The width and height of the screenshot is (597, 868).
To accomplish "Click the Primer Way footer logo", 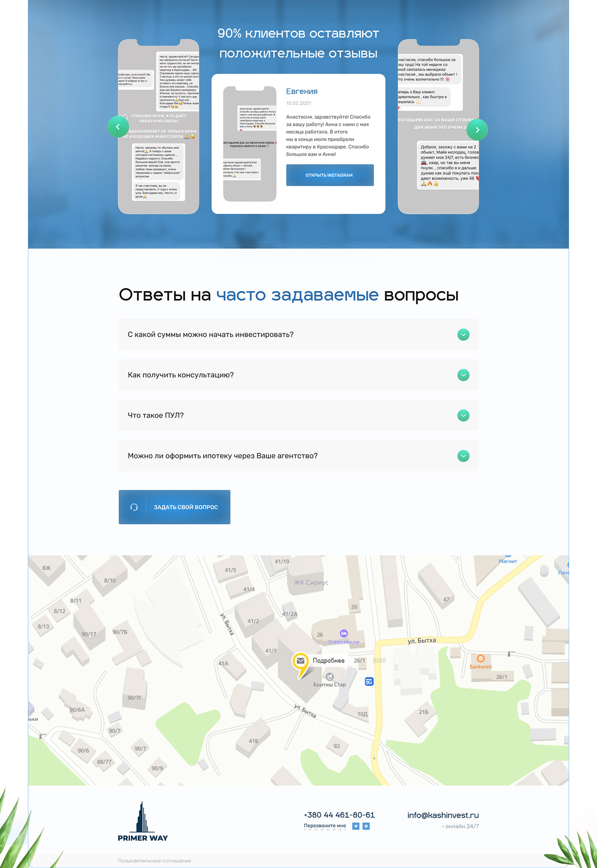I will 143,822.
